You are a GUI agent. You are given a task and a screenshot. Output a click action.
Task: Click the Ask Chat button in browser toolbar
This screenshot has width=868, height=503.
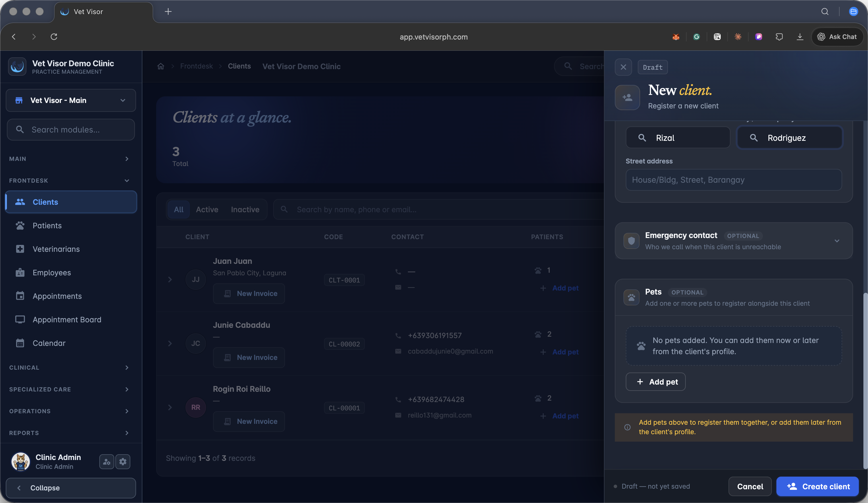coord(837,37)
